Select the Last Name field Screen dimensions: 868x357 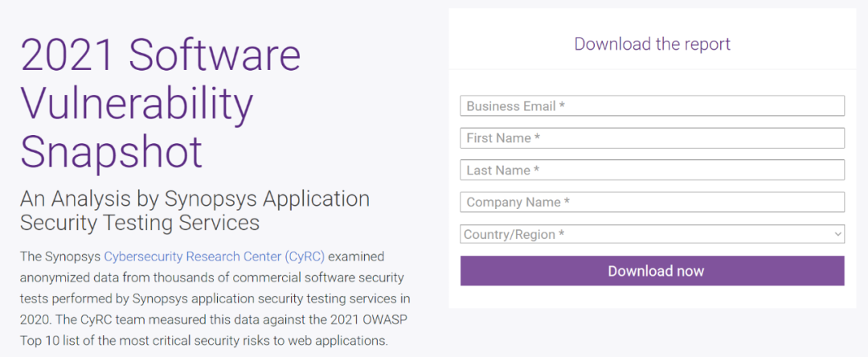652,170
